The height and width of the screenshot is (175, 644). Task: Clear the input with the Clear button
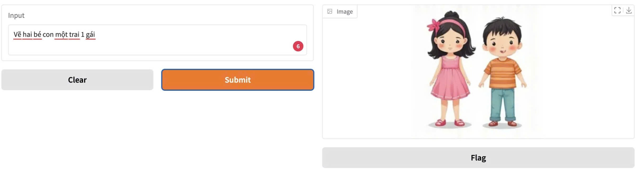click(x=77, y=80)
